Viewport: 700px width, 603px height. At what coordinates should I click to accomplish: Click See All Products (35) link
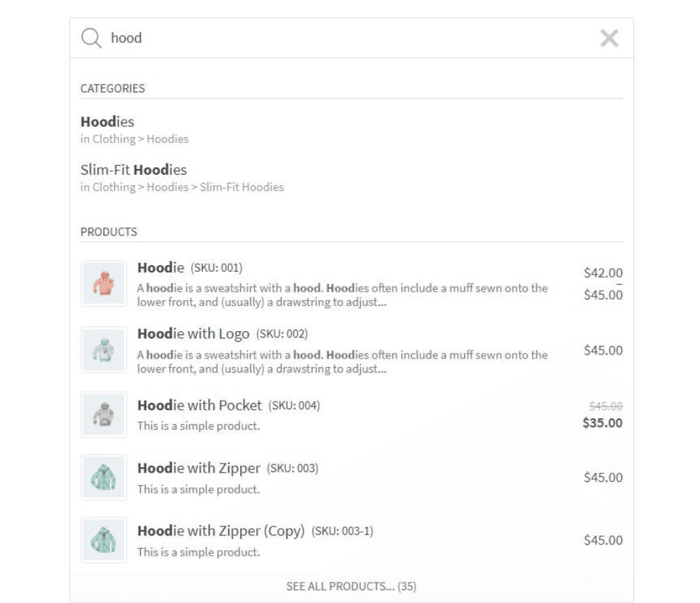pyautogui.click(x=351, y=586)
